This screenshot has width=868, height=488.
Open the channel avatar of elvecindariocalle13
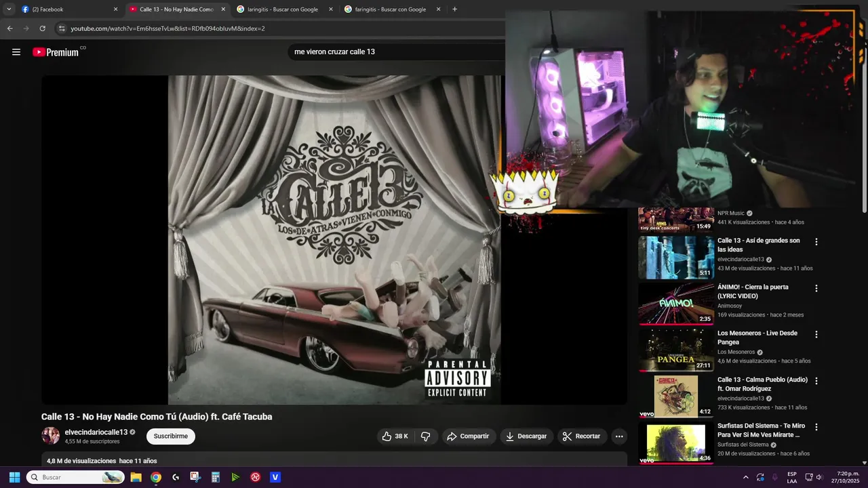pyautogui.click(x=51, y=436)
